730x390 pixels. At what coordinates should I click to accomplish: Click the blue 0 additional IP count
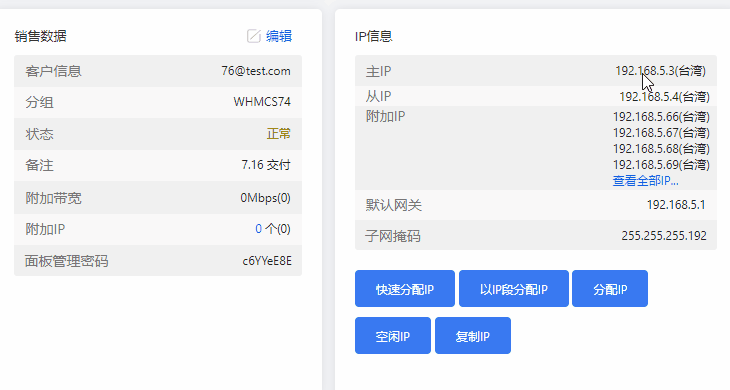[x=258, y=229]
